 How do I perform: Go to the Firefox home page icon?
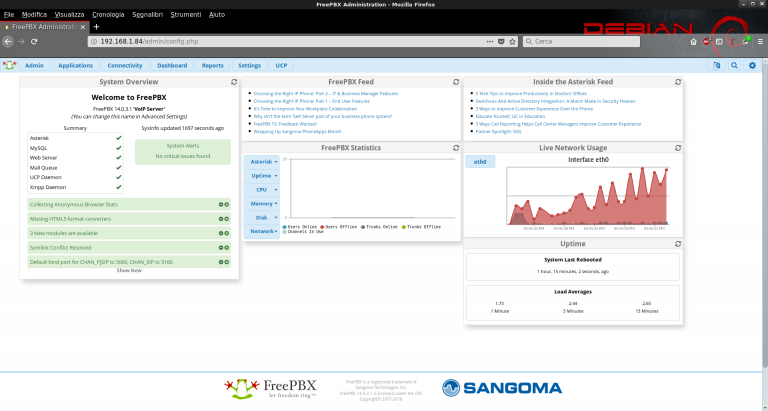click(x=694, y=42)
